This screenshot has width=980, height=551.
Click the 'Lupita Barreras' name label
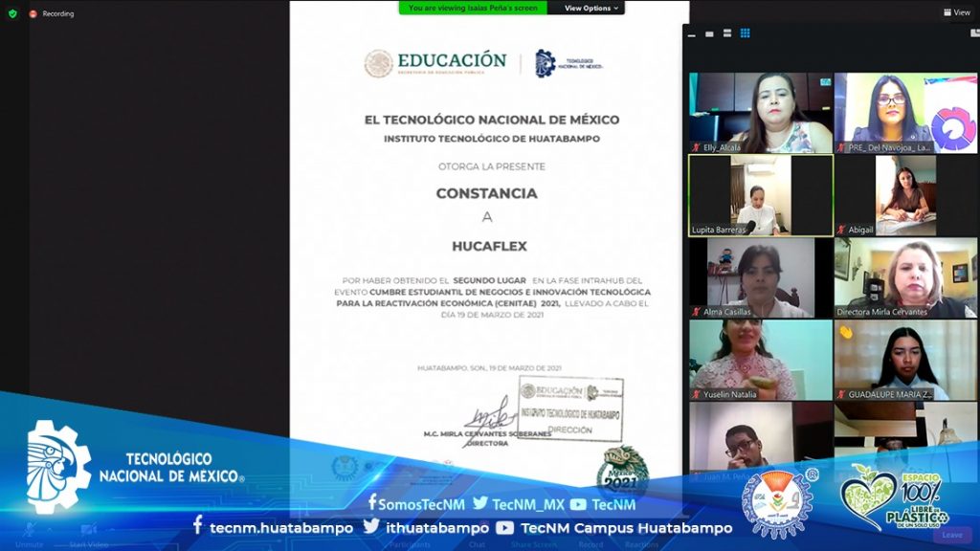pos(719,230)
